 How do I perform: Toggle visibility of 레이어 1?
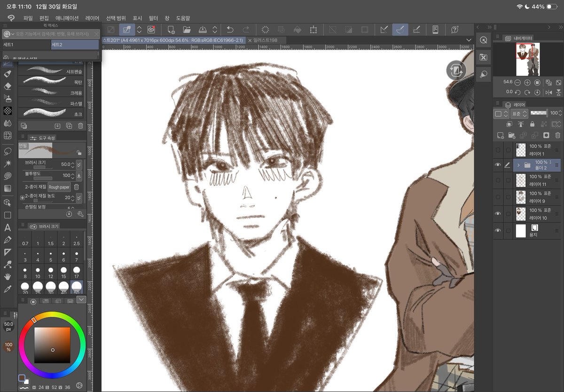(498, 150)
